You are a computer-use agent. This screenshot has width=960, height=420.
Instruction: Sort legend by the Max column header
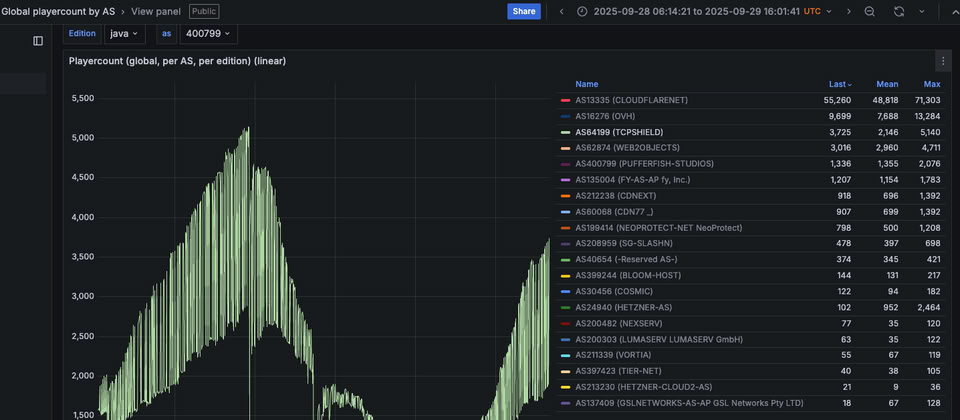tap(931, 84)
